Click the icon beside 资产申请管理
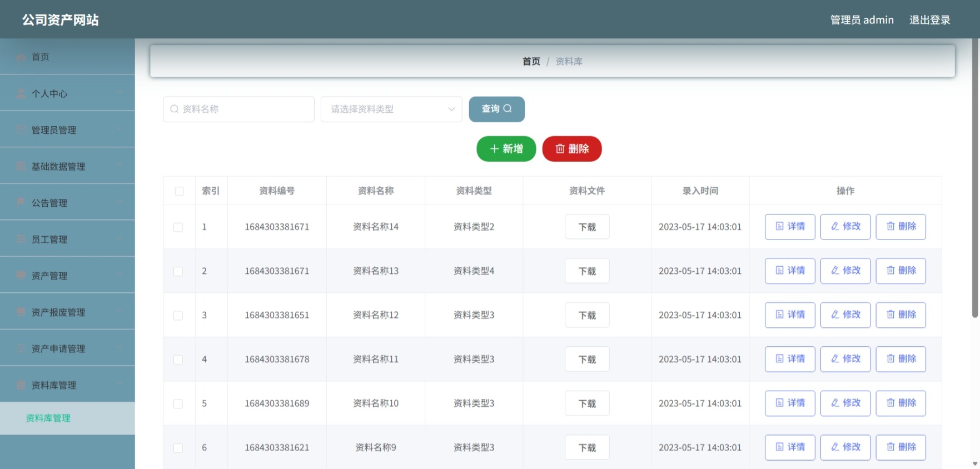Viewport: 980px width, 469px height. (21, 348)
